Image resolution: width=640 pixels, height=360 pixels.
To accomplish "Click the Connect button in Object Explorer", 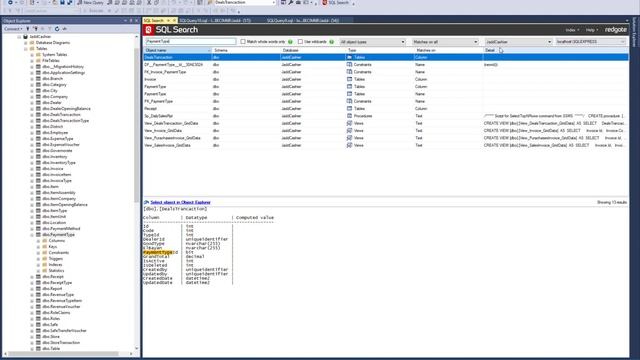I will point(13,29).
